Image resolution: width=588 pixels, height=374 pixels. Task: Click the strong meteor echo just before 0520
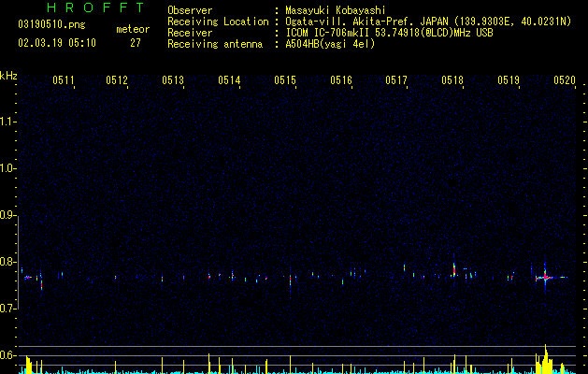[x=545, y=277]
